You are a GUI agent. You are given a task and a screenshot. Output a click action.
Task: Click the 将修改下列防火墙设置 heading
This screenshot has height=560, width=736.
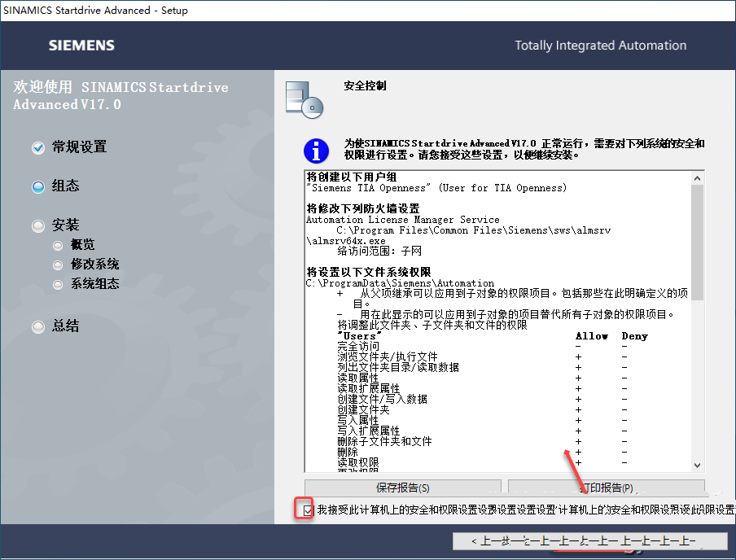(363, 208)
